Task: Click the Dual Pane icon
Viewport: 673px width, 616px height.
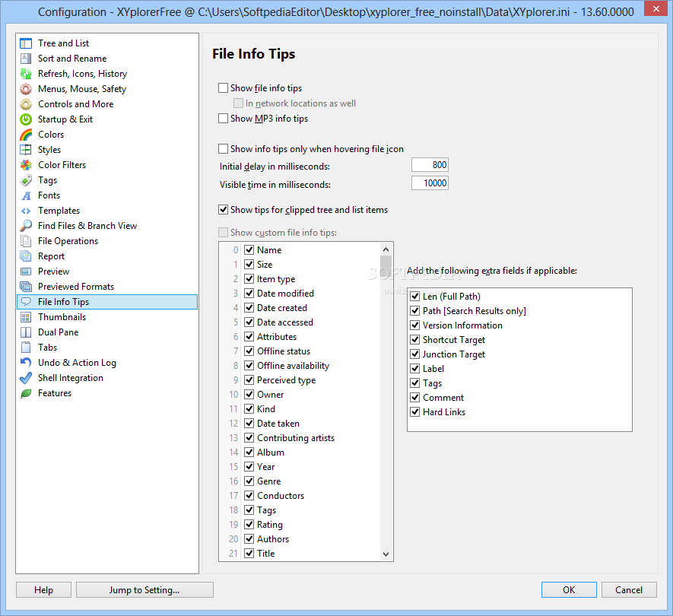Action: coord(26,332)
